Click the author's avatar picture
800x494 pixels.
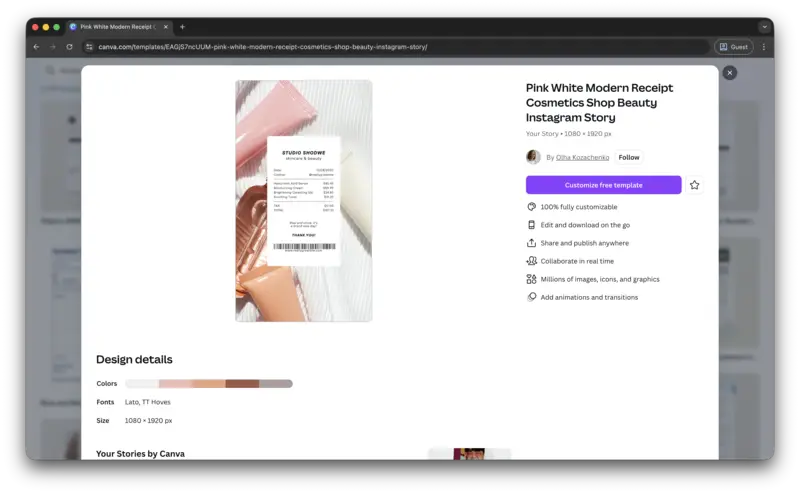pos(533,157)
